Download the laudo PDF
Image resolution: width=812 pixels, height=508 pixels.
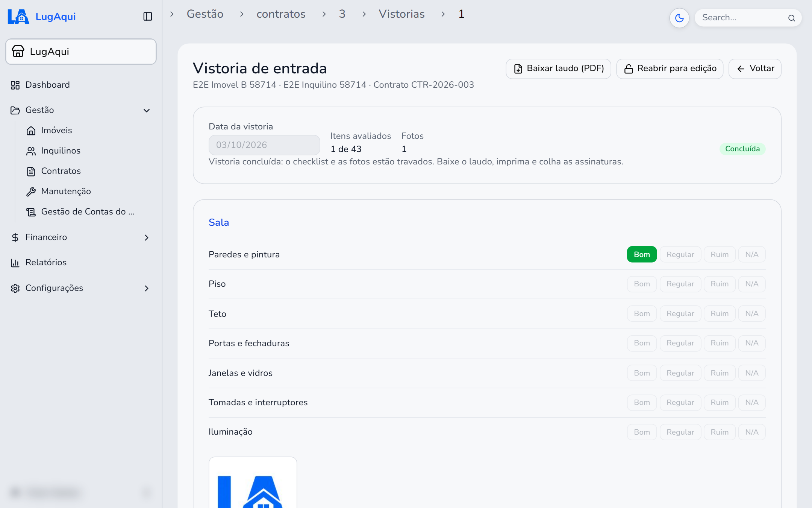558,68
